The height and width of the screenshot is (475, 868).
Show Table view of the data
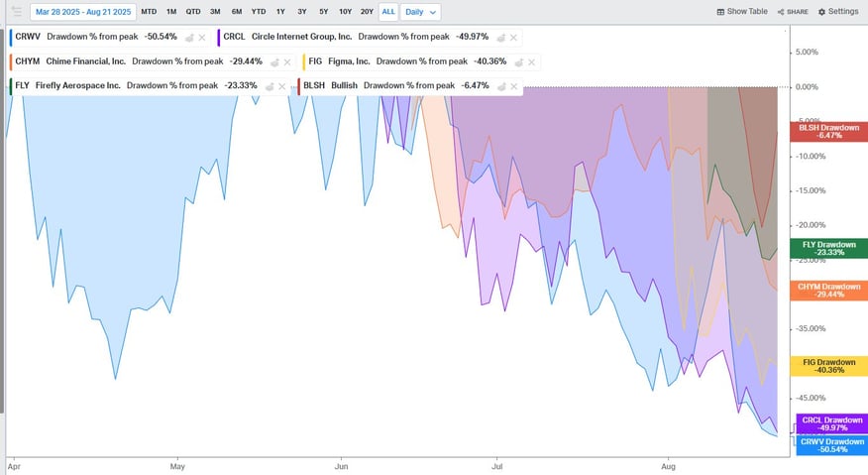[x=742, y=12]
